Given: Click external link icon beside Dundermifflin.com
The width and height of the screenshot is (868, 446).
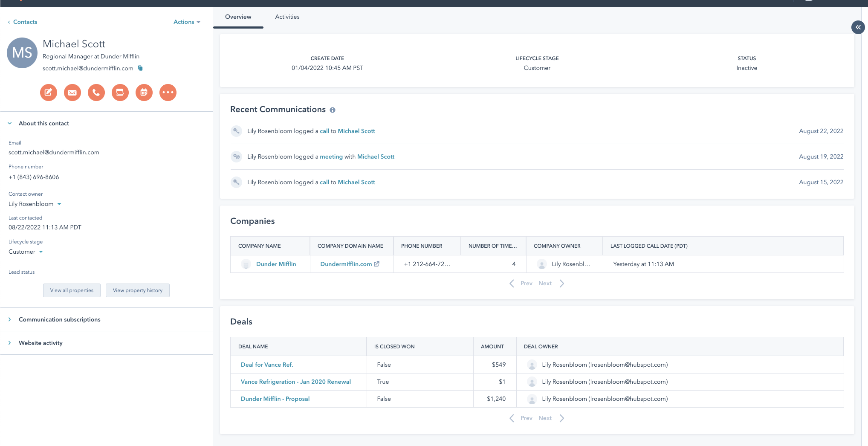Looking at the screenshot, I should pyautogui.click(x=376, y=264).
